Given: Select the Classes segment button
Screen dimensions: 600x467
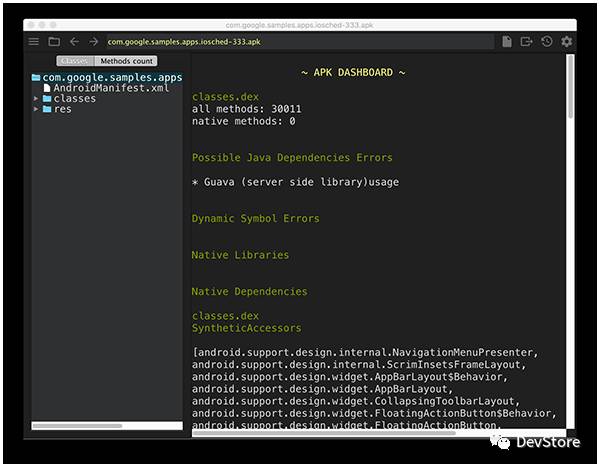Looking at the screenshot, I should (75, 61).
